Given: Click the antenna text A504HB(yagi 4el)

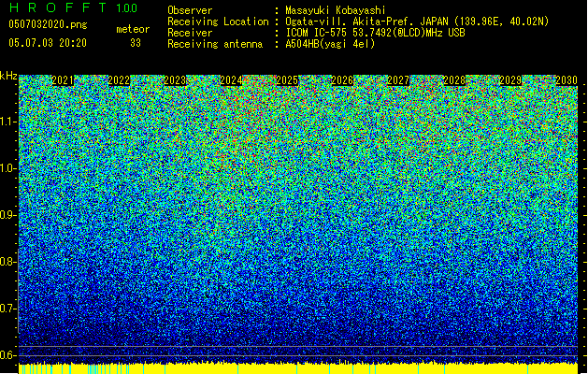Looking at the screenshot, I should pos(330,44).
